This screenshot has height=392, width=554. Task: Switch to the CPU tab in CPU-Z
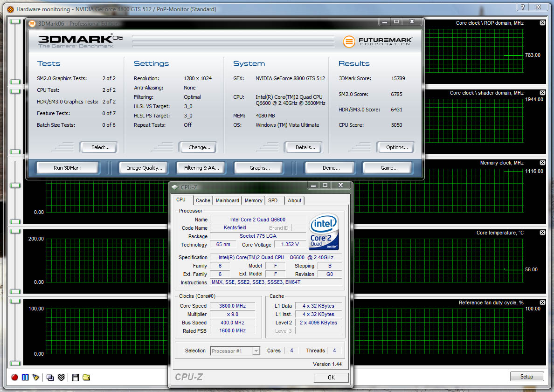(181, 200)
